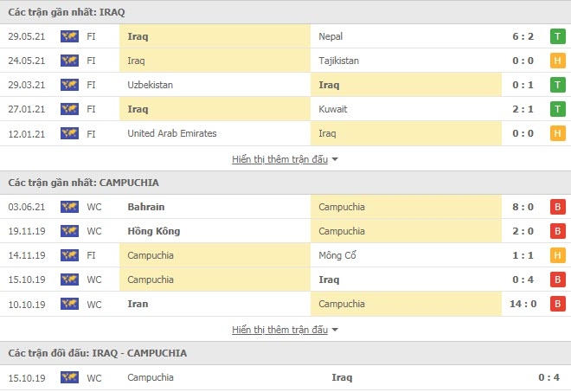The height and width of the screenshot is (392, 571).
Task: Open the United Arab Emirates vs Iraq match
Action: [x=285, y=133]
